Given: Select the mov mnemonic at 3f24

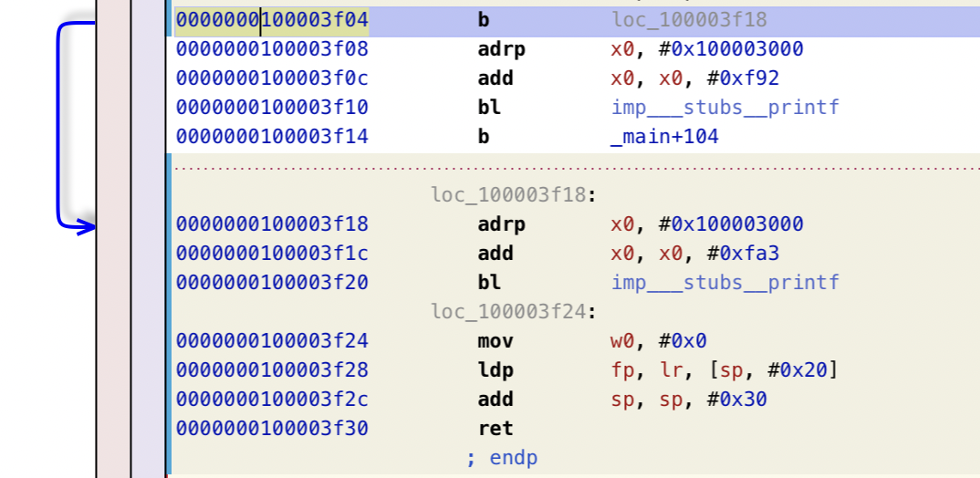Looking at the screenshot, I should pyautogui.click(x=495, y=341).
